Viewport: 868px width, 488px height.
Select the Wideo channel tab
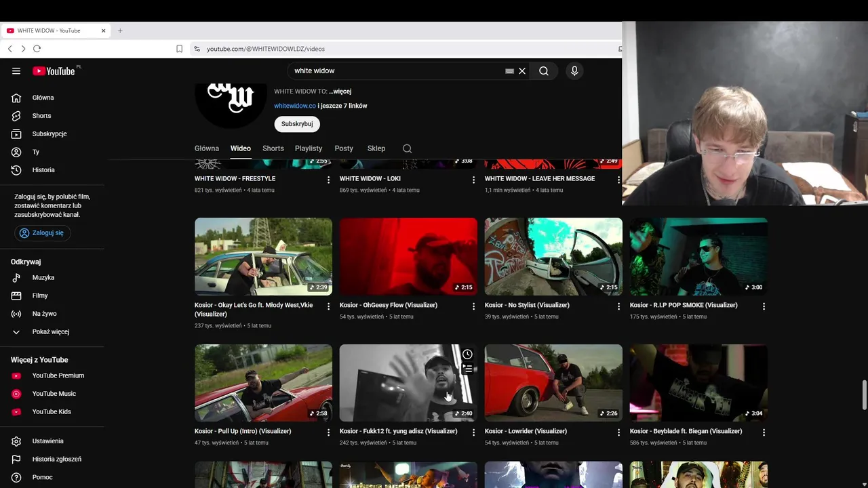tap(241, 148)
